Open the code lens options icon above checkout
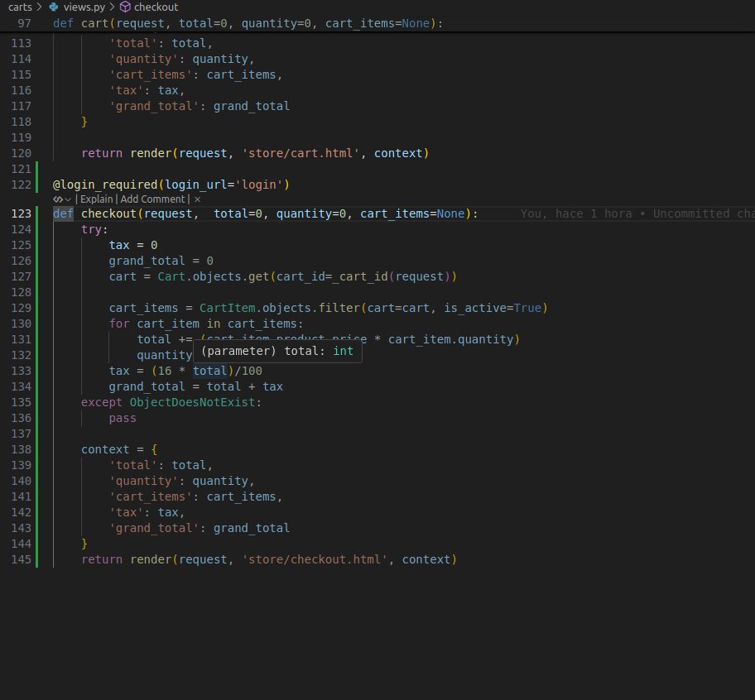The image size is (755, 700). click(58, 199)
